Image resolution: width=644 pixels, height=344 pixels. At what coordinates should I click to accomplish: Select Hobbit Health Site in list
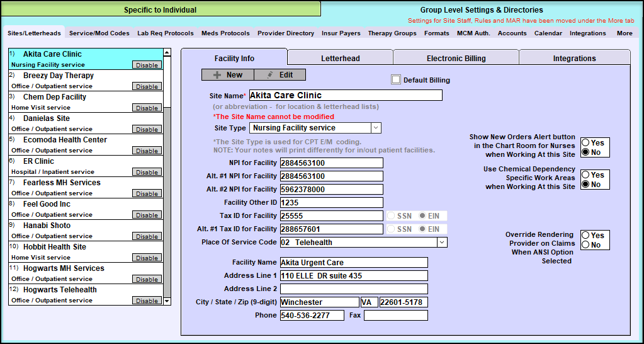55,247
